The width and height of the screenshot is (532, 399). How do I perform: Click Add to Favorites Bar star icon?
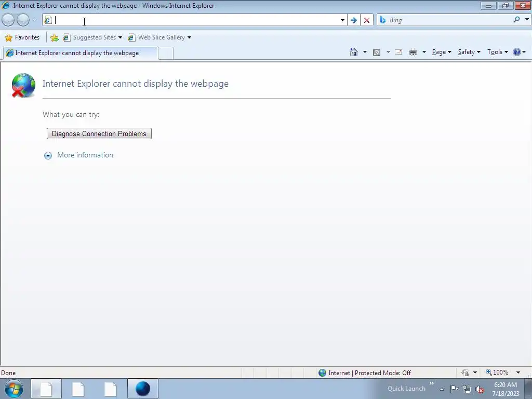(x=54, y=37)
